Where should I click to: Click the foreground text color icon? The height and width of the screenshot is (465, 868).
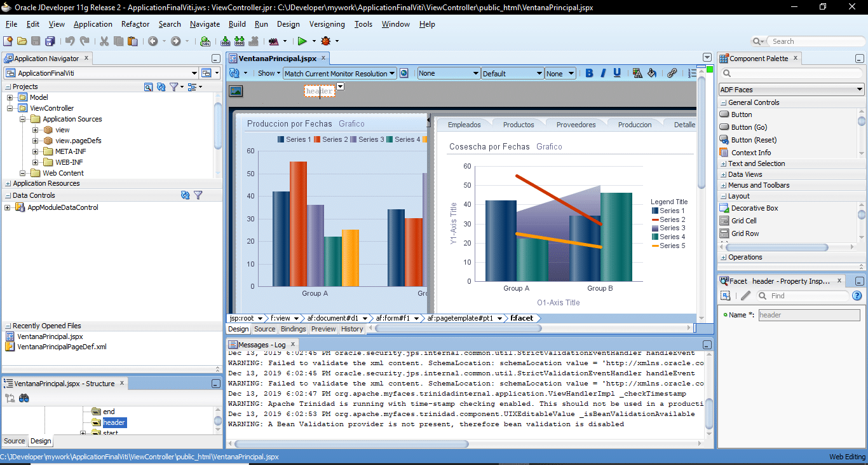[637, 73]
